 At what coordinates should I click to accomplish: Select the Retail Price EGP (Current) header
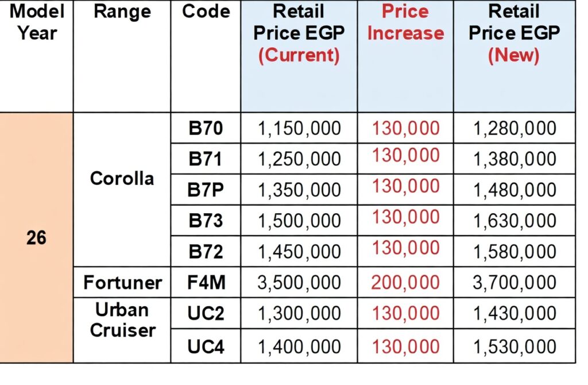[299, 33]
